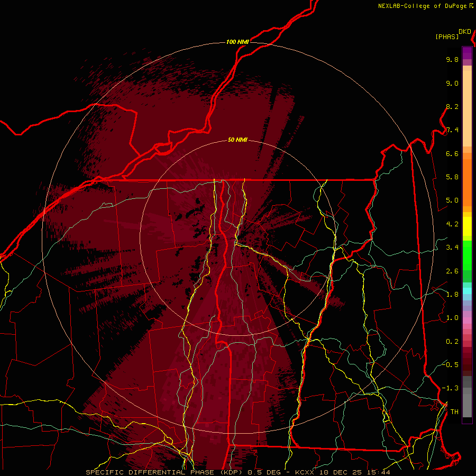Click the 50 NMI range ring label
Screen dimensions: 476x476
[237, 140]
